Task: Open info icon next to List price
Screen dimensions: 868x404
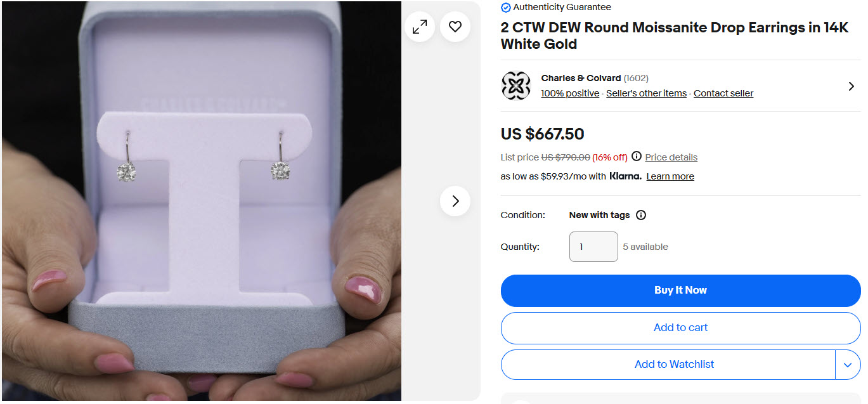Action: 637,157
